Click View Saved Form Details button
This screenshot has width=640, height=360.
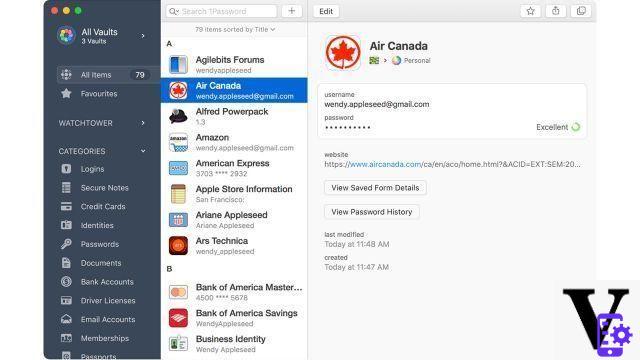tap(375, 188)
